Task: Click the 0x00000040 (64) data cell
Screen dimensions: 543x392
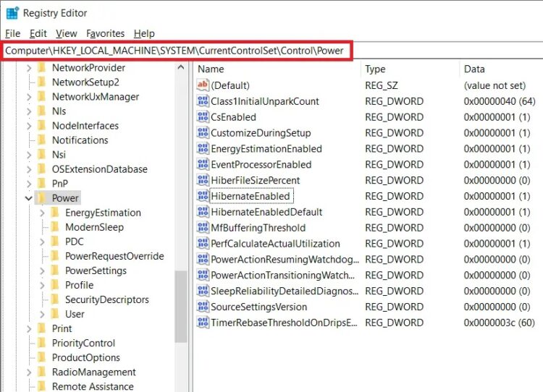Action: (500, 101)
